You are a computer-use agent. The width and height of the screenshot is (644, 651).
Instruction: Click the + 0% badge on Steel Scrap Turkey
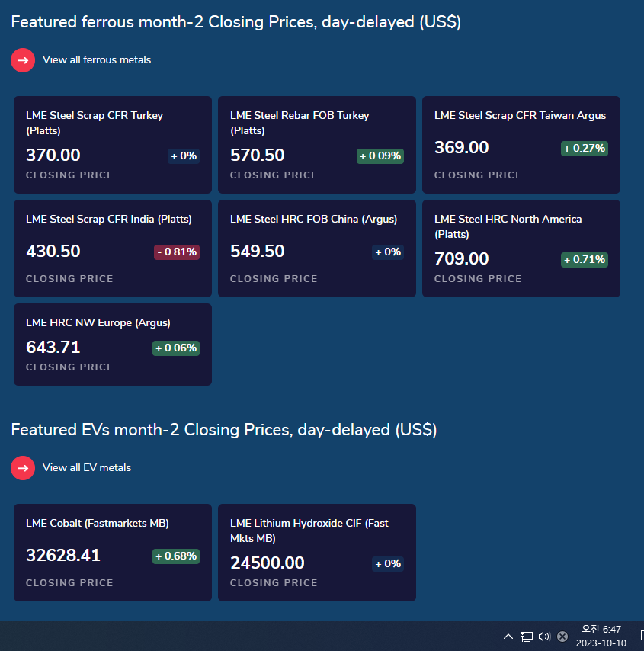pos(184,156)
